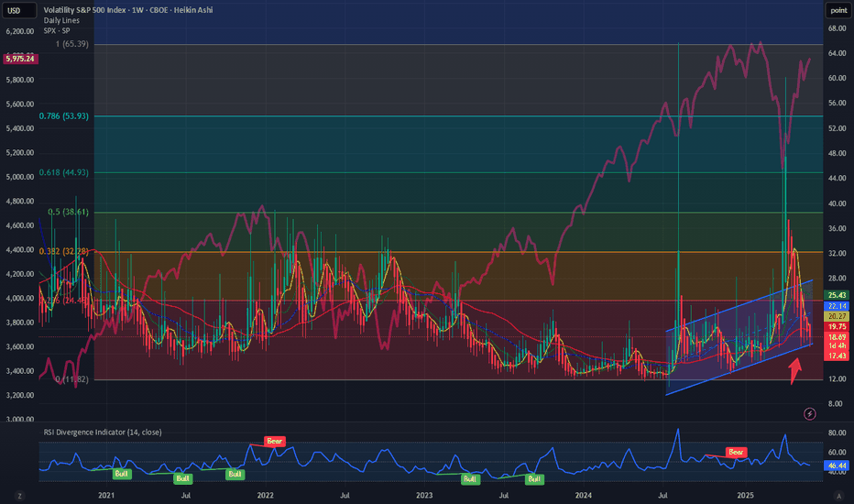This screenshot has height=504, width=854.
Task: Click the Bull label just before 2022
Action: pyautogui.click(x=235, y=474)
